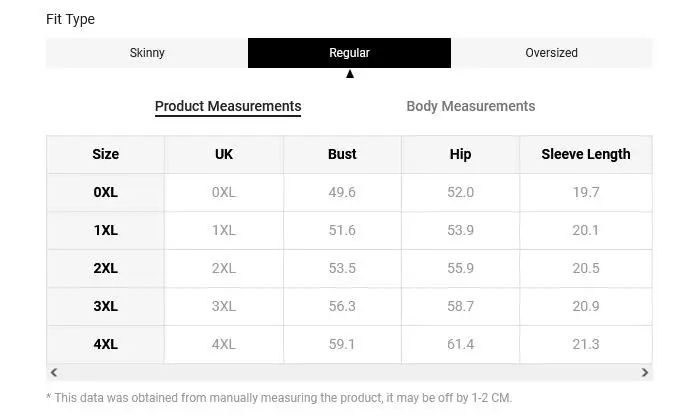This screenshot has width=677, height=417.
Task: Click the Sleeve Length column header
Action: tap(586, 155)
